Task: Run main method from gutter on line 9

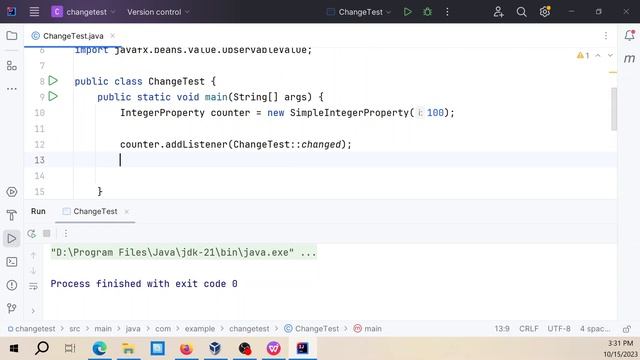Action: (x=53, y=96)
